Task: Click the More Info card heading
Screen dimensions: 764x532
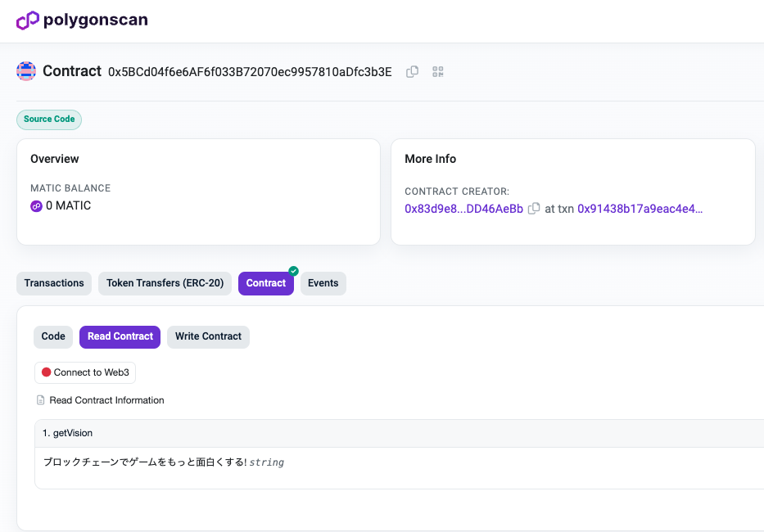Action: pos(430,159)
